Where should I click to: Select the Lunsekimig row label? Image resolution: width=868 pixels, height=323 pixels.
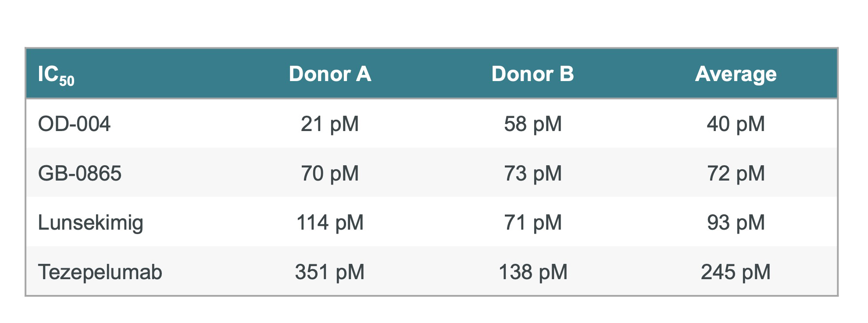90,223
